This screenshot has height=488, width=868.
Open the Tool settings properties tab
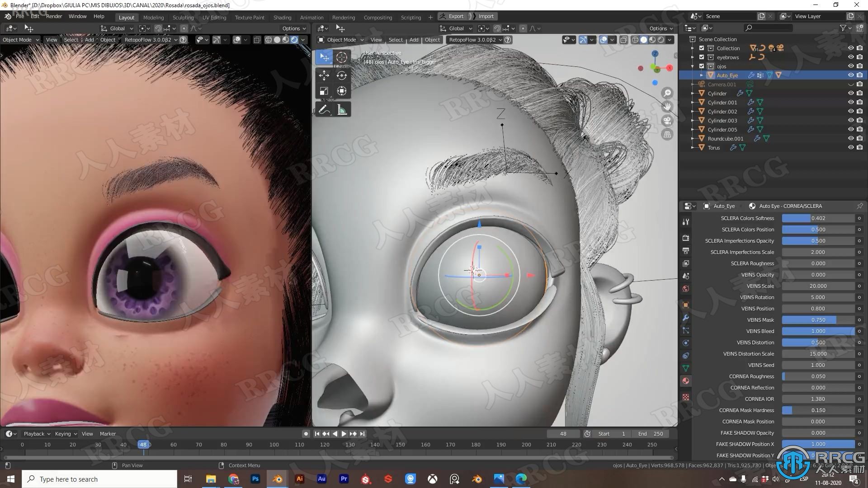coord(686,222)
